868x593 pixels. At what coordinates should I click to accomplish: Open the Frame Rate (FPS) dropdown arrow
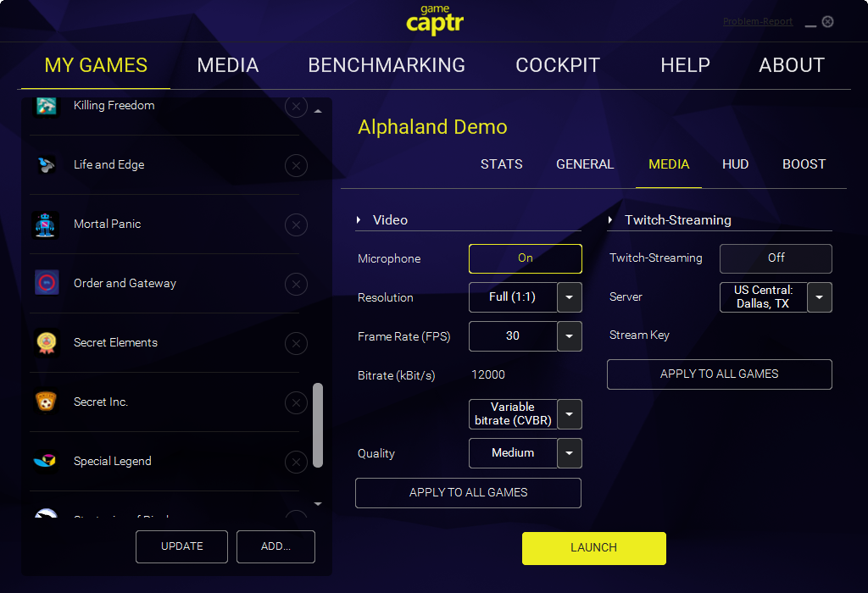tap(569, 336)
